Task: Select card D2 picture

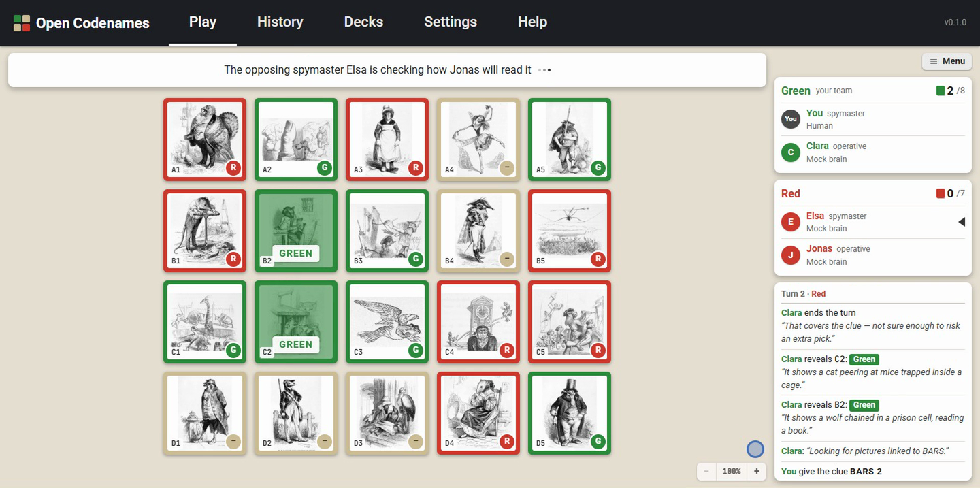Action: 296,413
